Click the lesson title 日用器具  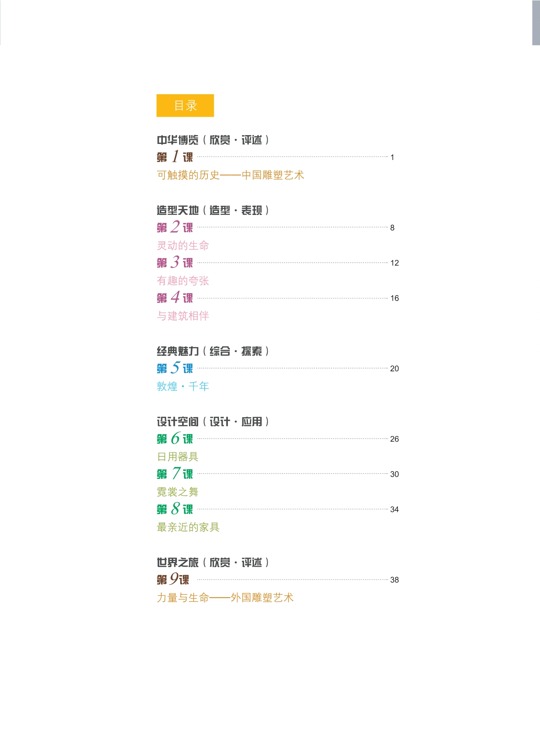point(178,457)
